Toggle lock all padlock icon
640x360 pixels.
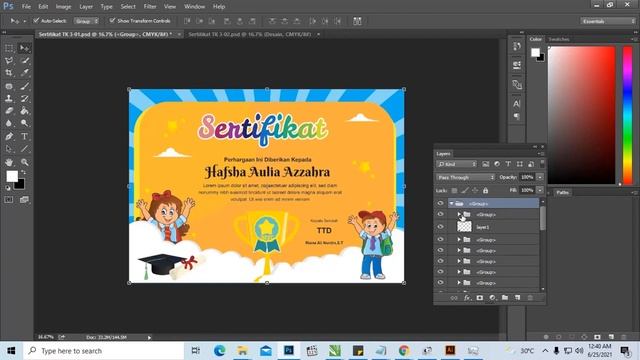[x=485, y=190]
